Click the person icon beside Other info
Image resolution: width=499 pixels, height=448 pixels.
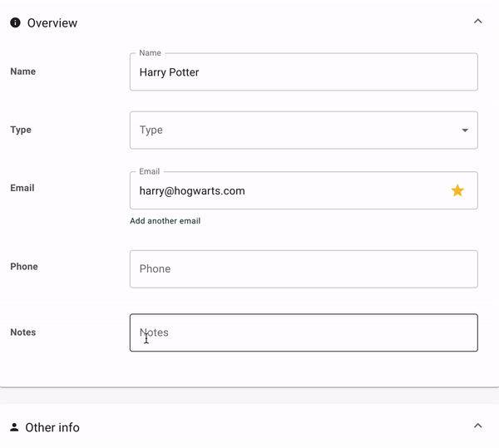click(14, 427)
